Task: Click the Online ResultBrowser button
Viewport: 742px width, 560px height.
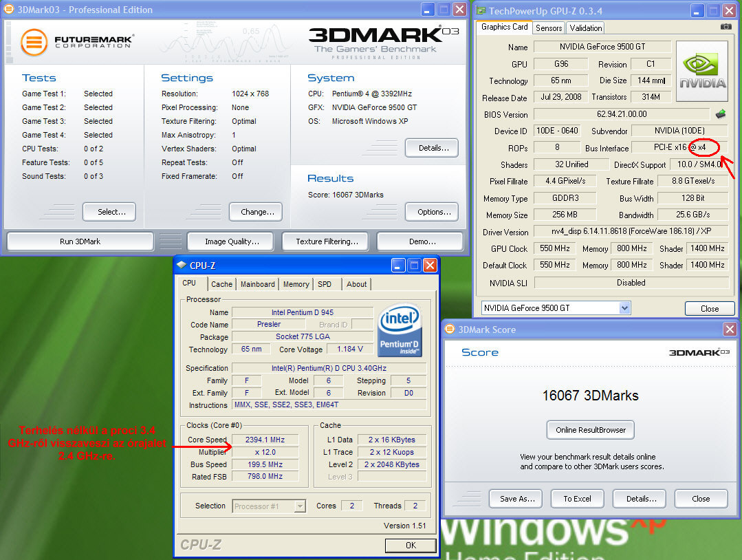Action: 591,430
